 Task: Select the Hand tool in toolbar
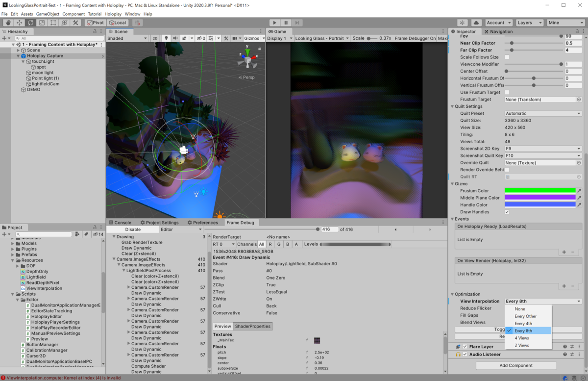tap(8, 23)
